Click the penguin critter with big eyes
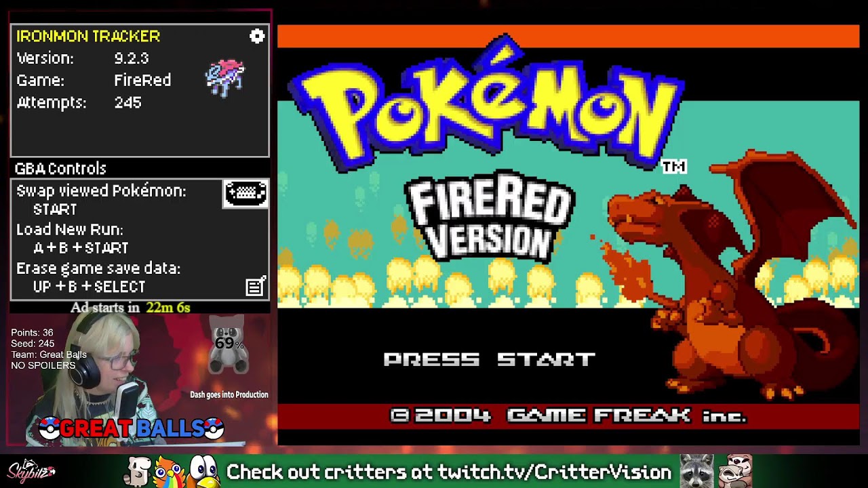This screenshot has height=488, width=868. tap(205, 472)
